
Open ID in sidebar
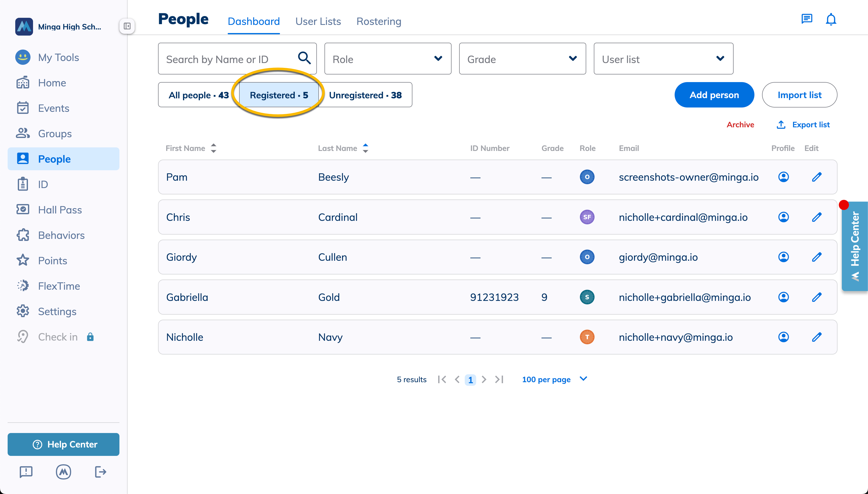pyautogui.click(x=64, y=184)
